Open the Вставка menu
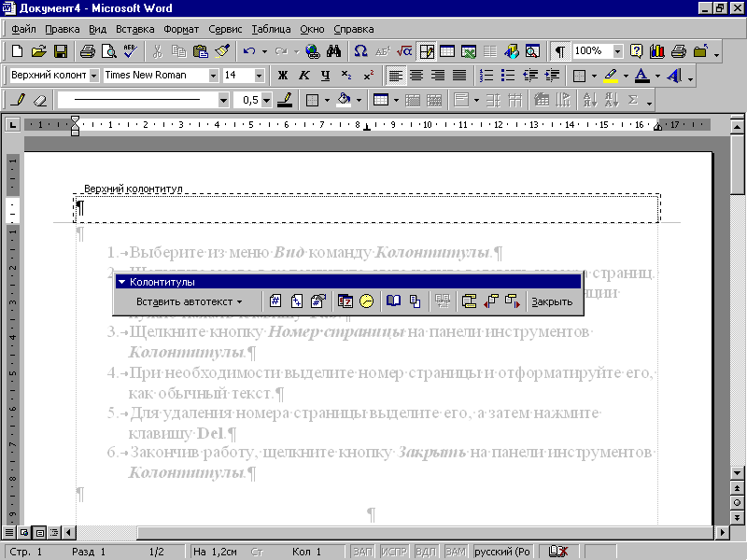Image resolution: width=747 pixels, height=560 pixels. click(x=134, y=29)
